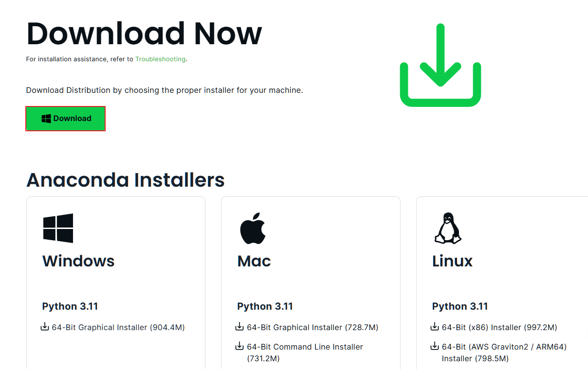Download Mac 64-Bit Command Line Installer
Viewport: 588px width, 369px height.
[305, 352]
